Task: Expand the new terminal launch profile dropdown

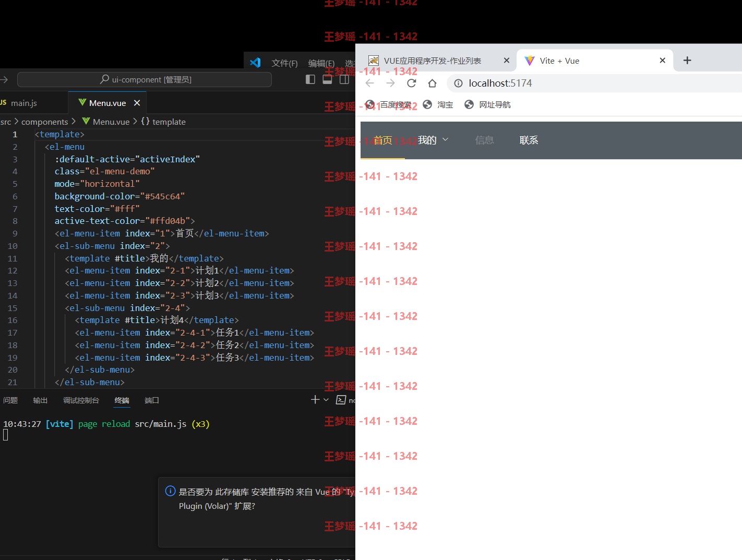Action: point(326,400)
